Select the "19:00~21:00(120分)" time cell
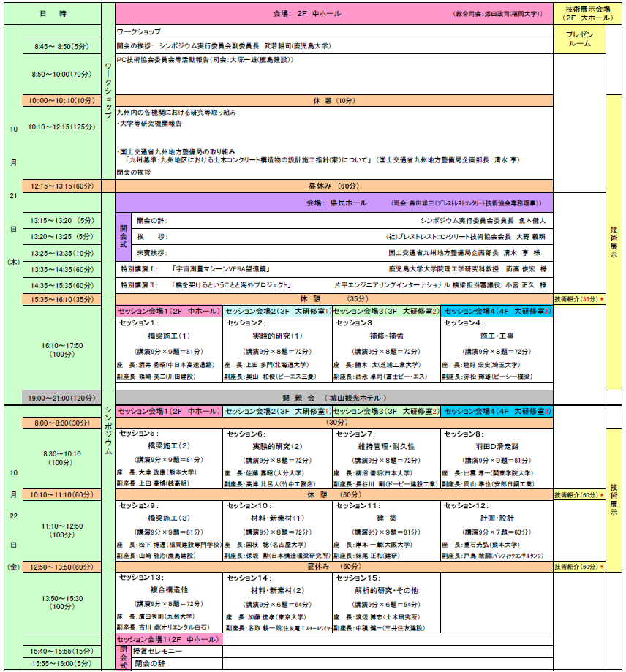Screen dimensions: 626x672 click(62, 398)
